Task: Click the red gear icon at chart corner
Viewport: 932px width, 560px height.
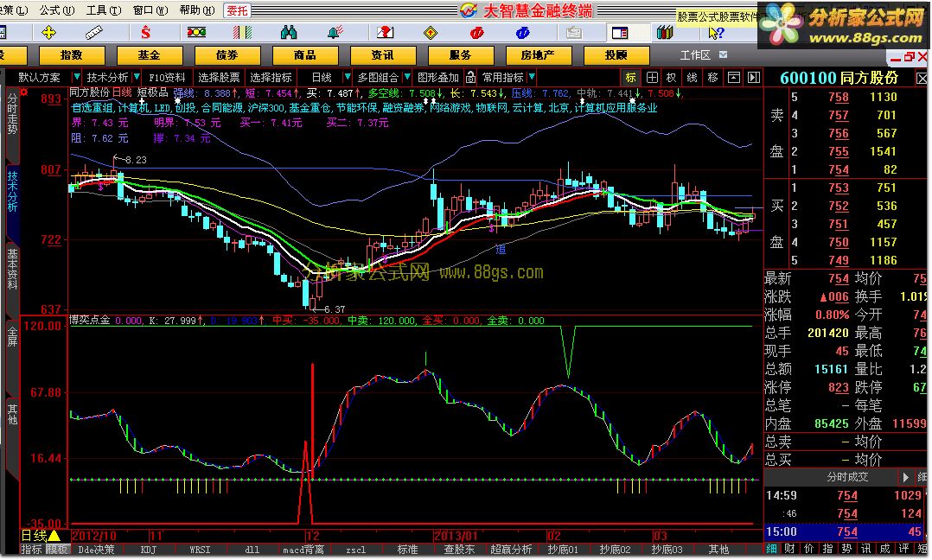Action: coord(24,92)
